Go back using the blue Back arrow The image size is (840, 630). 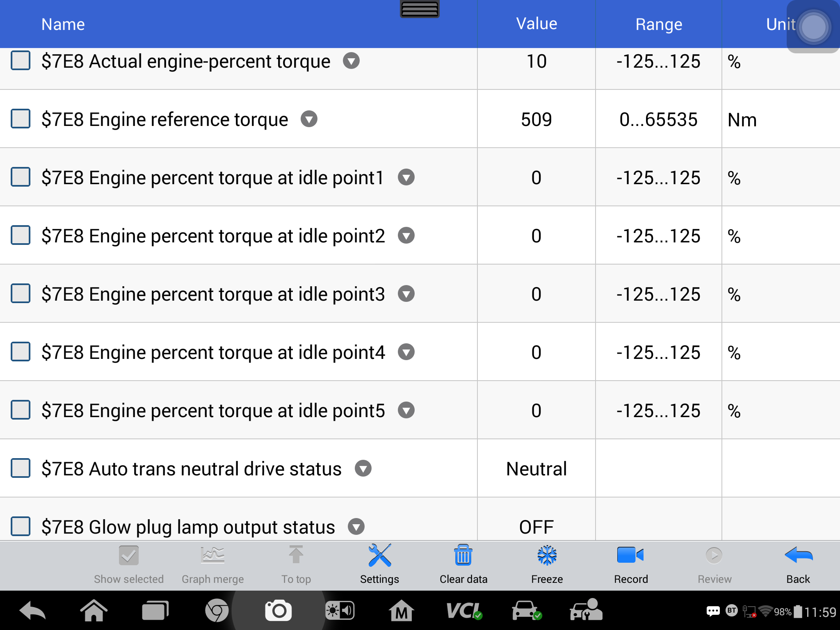point(798,564)
